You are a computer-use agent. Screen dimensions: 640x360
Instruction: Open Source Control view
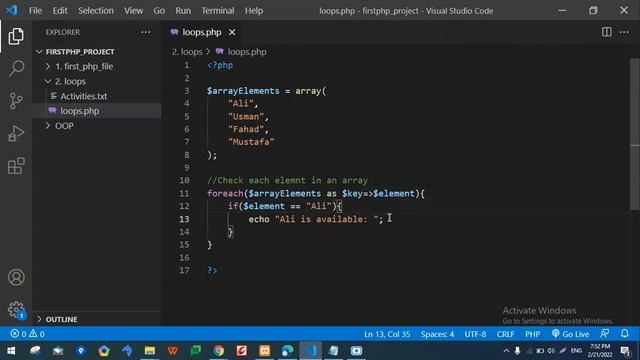coord(16,101)
